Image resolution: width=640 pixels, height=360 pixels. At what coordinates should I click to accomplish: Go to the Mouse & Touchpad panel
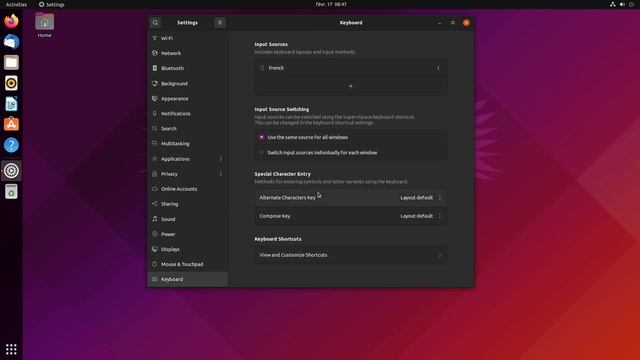coord(188,264)
